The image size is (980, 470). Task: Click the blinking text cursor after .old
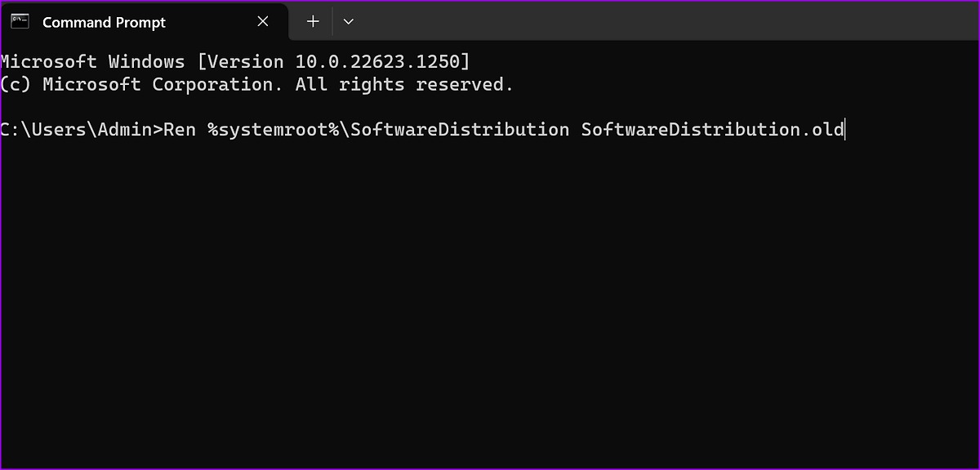coord(846,129)
